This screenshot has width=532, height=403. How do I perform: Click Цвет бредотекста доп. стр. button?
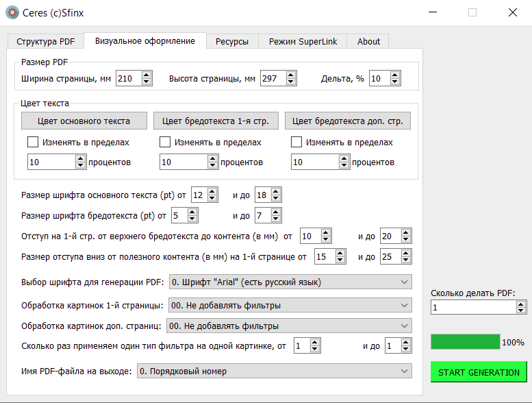(x=347, y=121)
